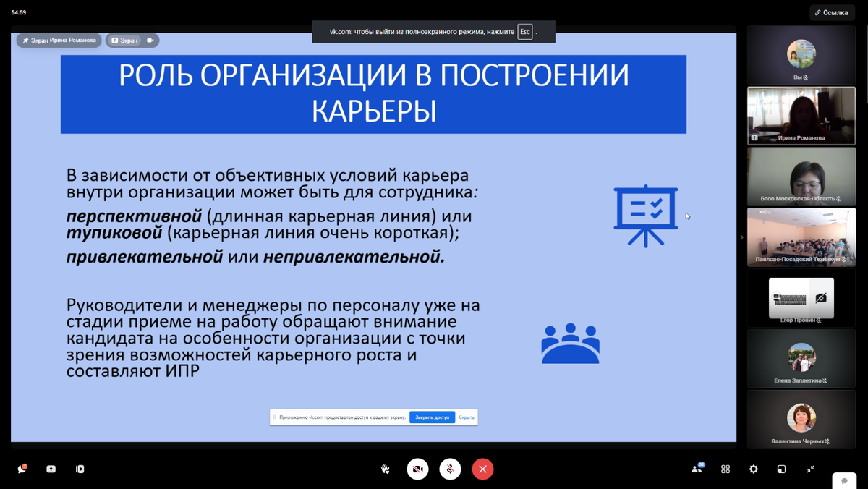Click pinned 'Экран Ирина Романова' label
The image size is (868, 489).
[x=59, y=41]
